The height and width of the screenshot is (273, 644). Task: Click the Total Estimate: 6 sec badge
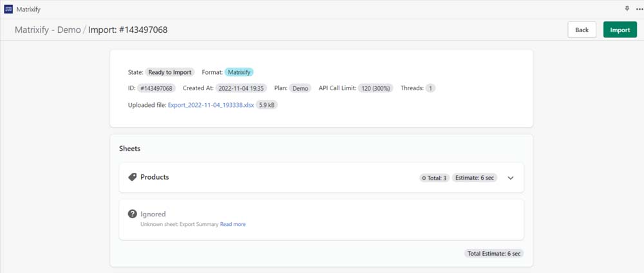[494, 253]
